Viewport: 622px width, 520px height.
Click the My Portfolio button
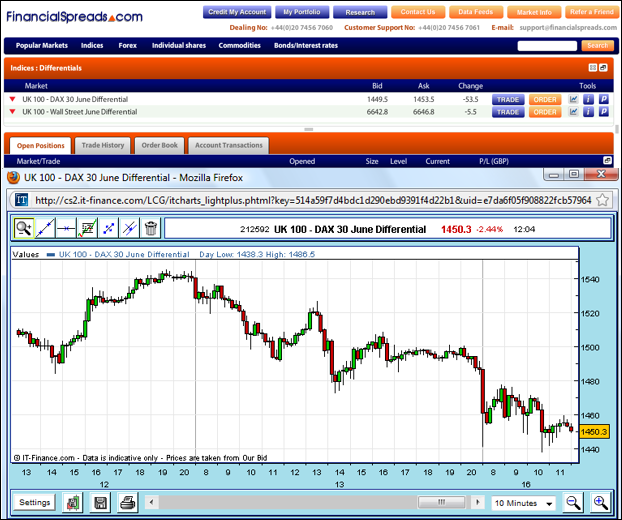point(302,12)
